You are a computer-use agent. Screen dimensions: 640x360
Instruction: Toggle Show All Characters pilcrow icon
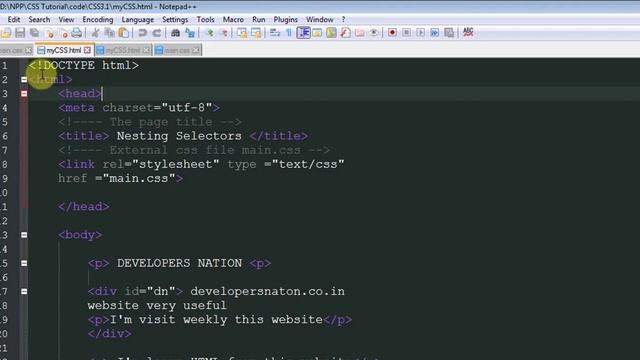tap(289, 33)
